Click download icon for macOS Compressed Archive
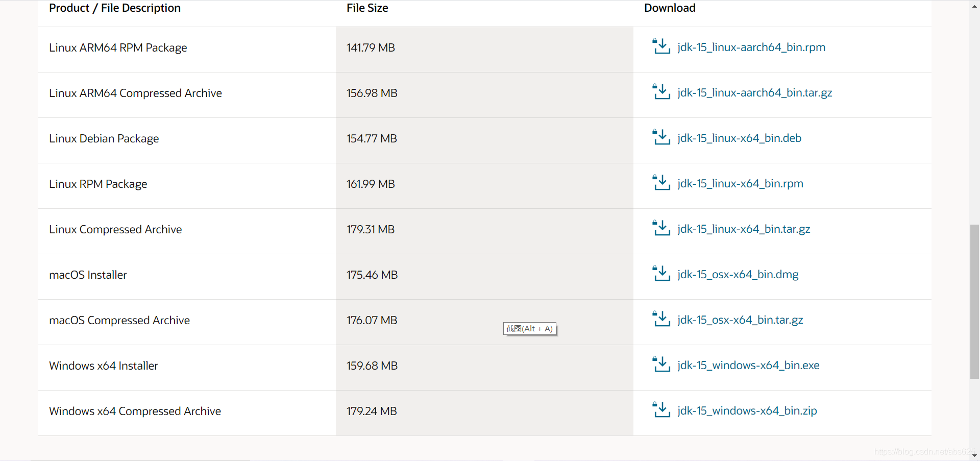 click(661, 319)
